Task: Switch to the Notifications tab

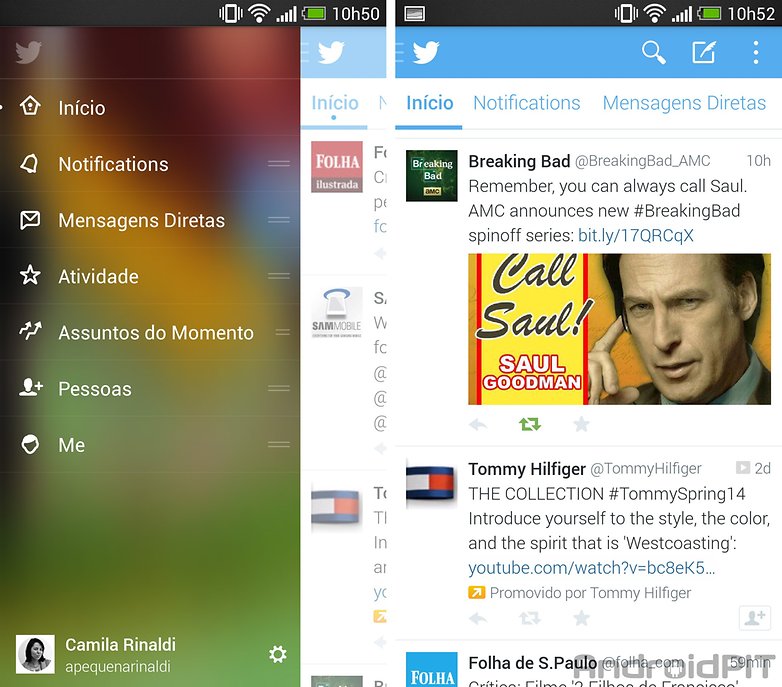Action: tap(527, 103)
